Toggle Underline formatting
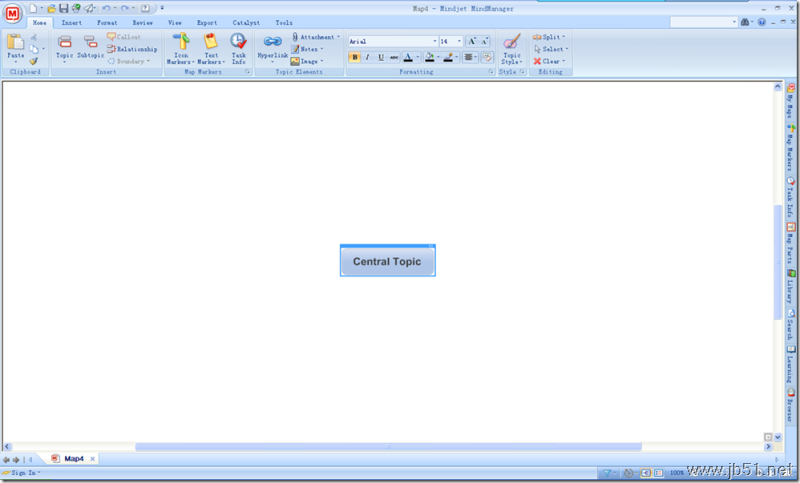This screenshot has width=800, height=483. tap(381, 57)
